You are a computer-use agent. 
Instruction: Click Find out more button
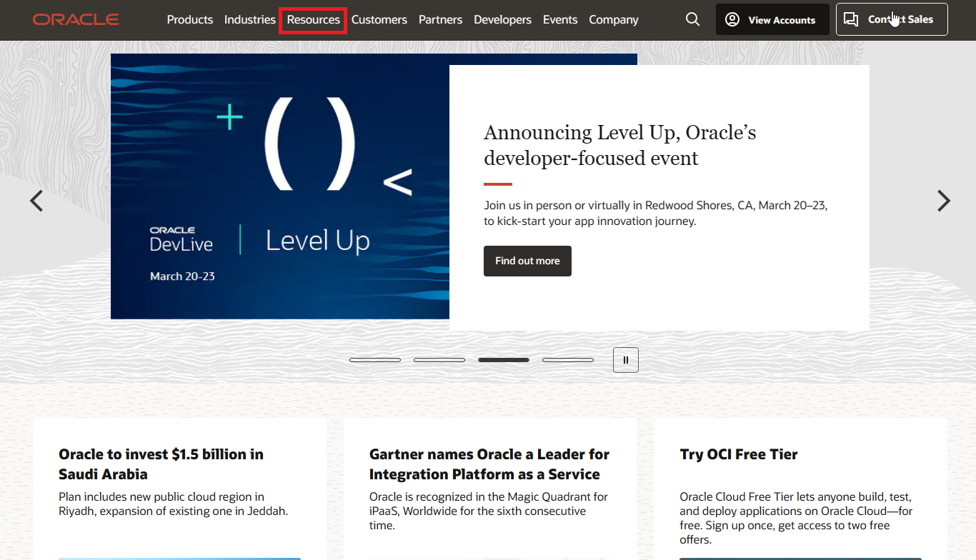(x=527, y=261)
